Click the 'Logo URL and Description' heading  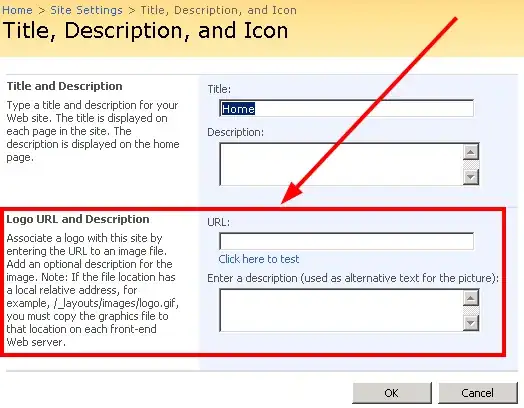[x=78, y=219]
